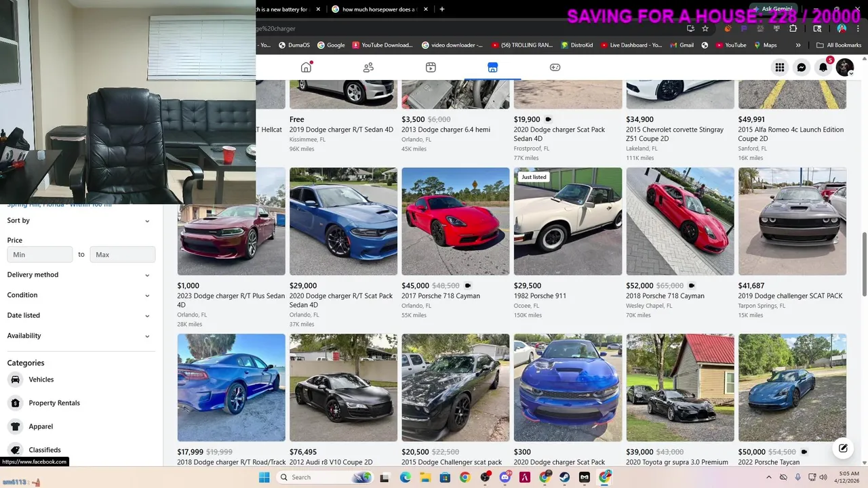This screenshot has width=868, height=488.
Task: Open the Chrome extensions puzzle icon
Action: [x=793, y=28]
